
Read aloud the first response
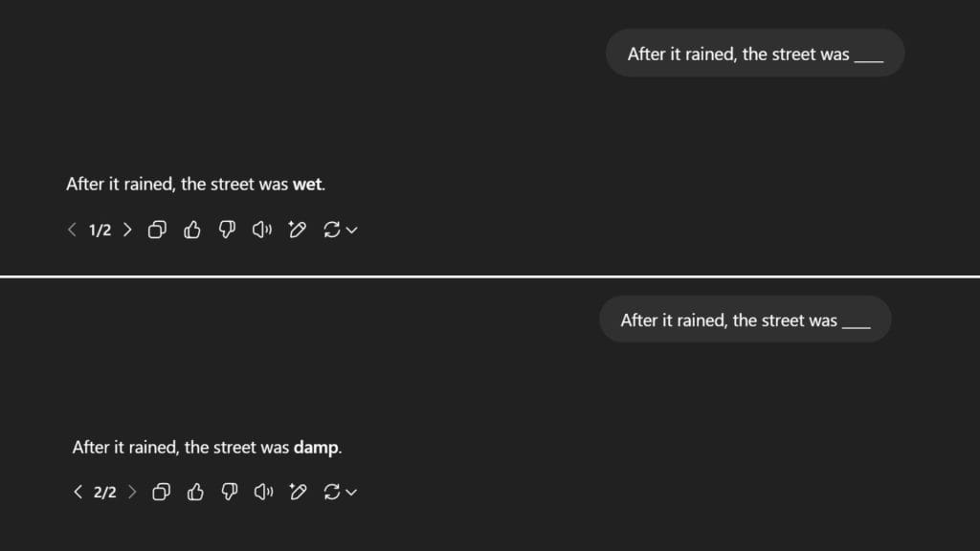click(261, 230)
